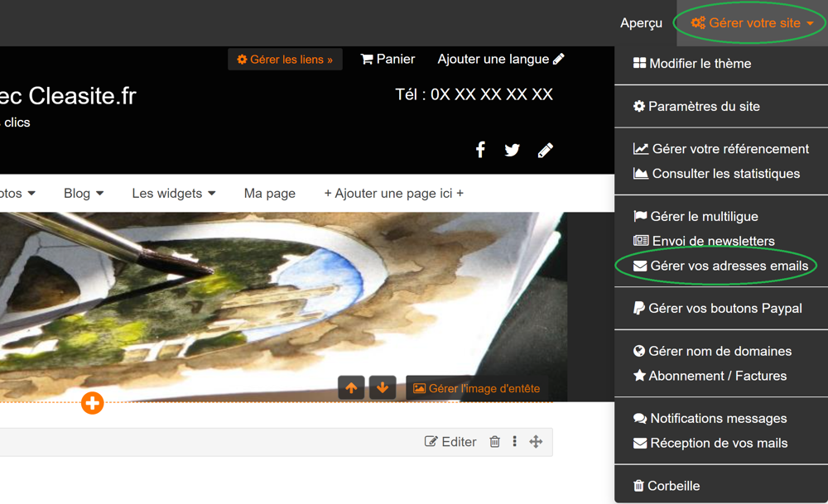Edit social links with pencil icon
Screen dimensions: 828x504
[545, 150]
